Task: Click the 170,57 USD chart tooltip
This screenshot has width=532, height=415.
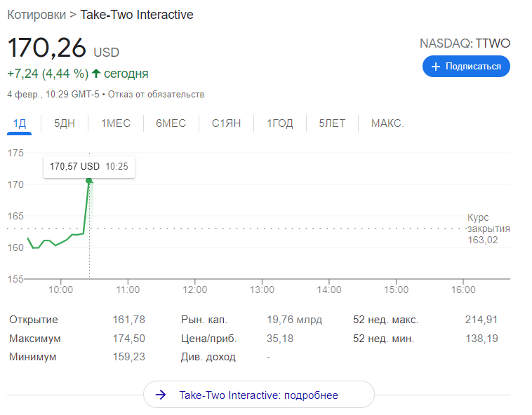Action: [89, 167]
